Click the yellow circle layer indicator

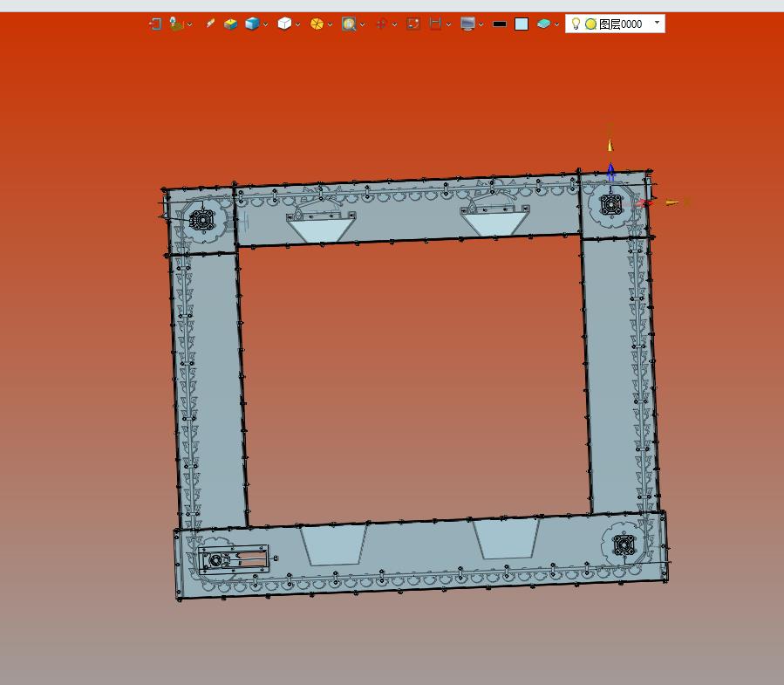click(590, 24)
